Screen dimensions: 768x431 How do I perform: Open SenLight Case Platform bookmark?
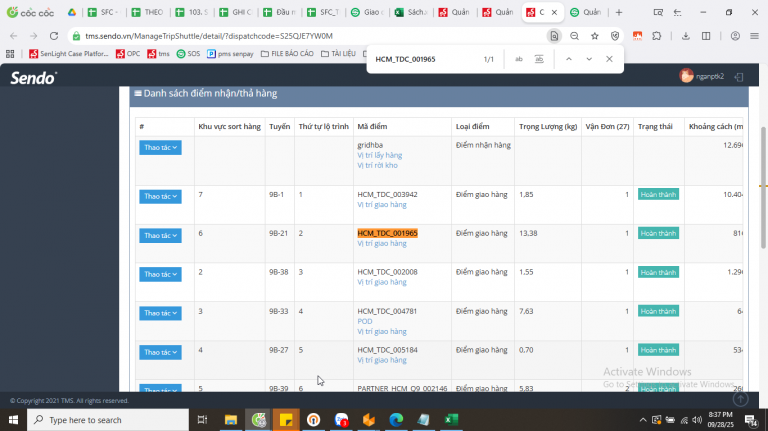(x=69, y=54)
